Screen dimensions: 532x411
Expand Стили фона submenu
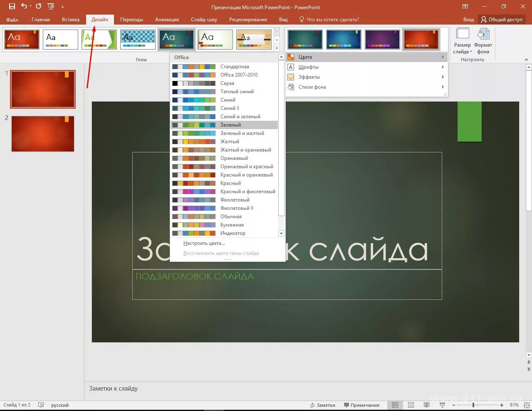click(x=366, y=87)
